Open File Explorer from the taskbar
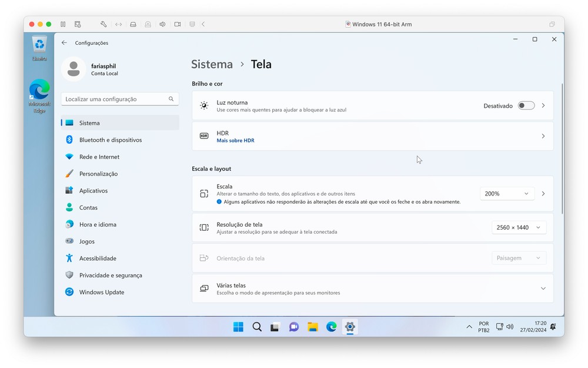Viewport: 588px width, 368px height. tap(313, 327)
